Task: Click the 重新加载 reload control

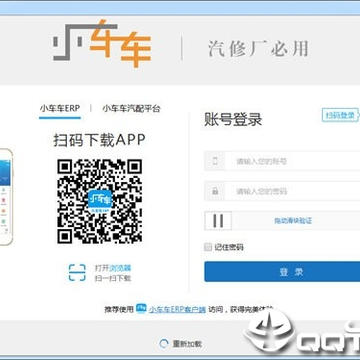Action: pos(180,344)
